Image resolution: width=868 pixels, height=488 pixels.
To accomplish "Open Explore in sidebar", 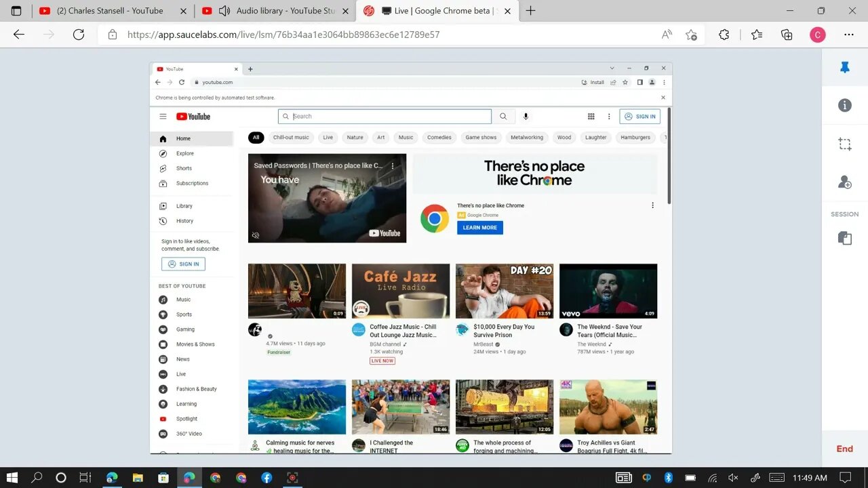I will pyautogui.click(x=193, y=154).
